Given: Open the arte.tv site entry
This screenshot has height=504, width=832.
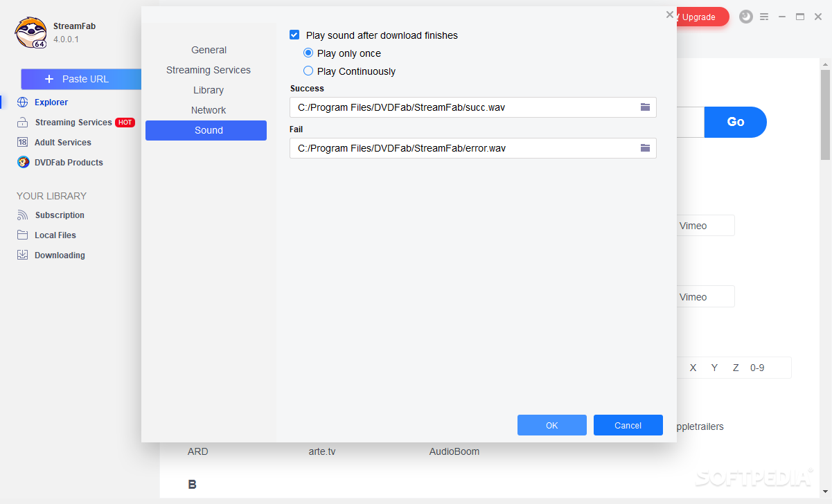Looking at the screenshot, I should pos(322,451).
